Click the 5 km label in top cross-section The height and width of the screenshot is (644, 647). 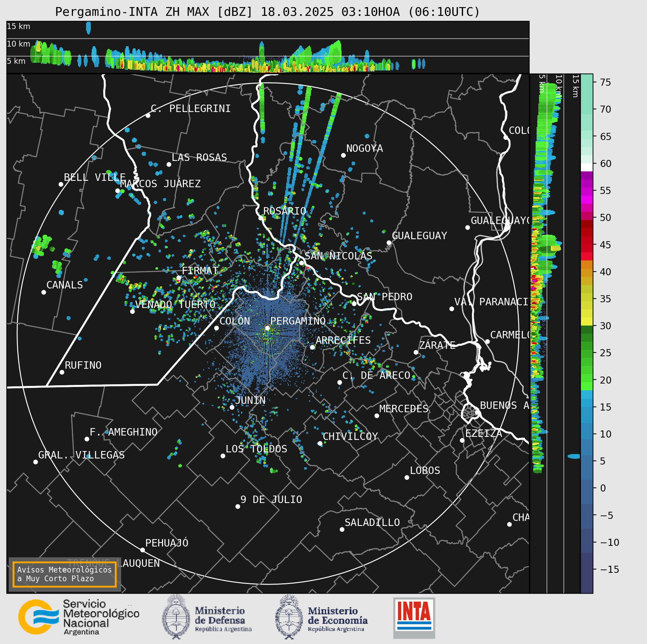pos(16,61)
